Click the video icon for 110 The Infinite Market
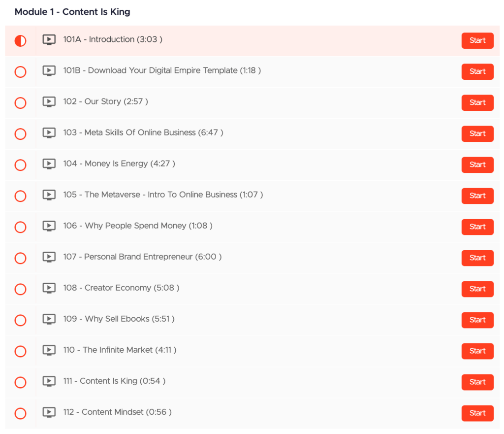The height and width of the screenshot is (434, 504). coord(49,350)
